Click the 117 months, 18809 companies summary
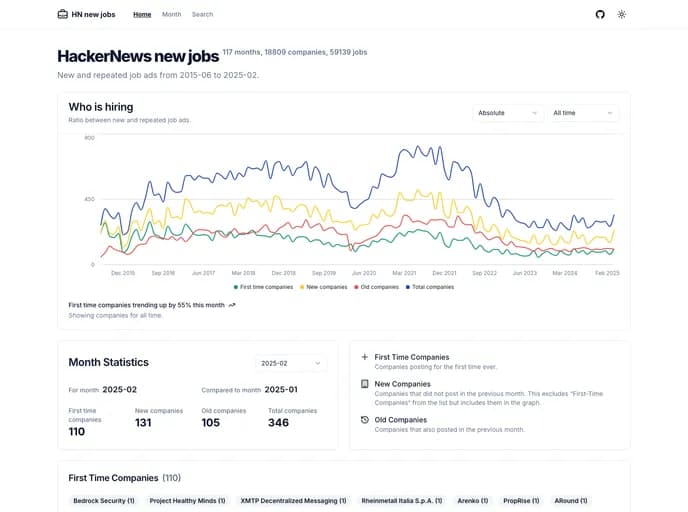This screenshot has height=512, width=688. (295, 52)
